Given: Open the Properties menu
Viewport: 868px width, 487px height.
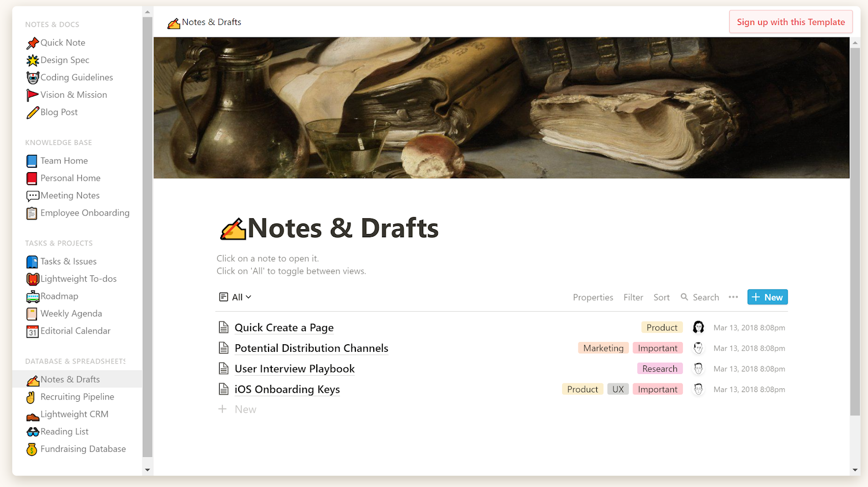Looking at the screenshot, I should coord(593,298).
